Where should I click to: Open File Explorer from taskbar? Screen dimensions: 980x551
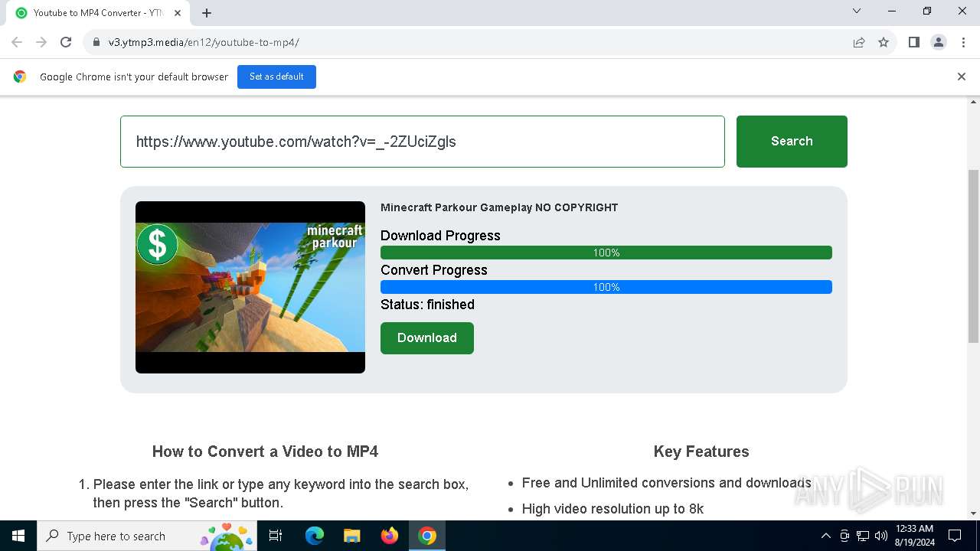(352, 536)
